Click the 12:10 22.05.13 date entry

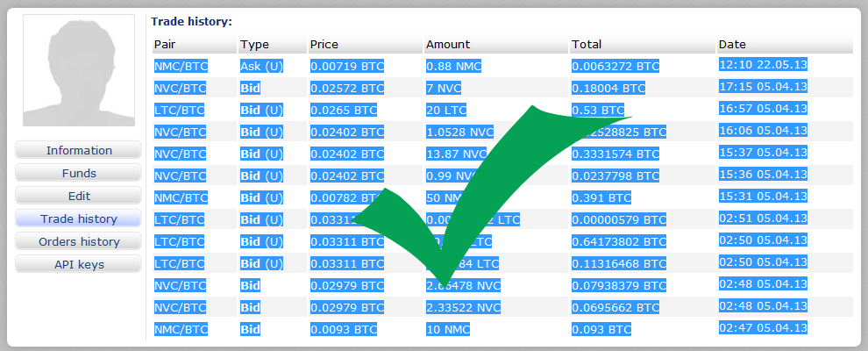click(x=763, y=64)
